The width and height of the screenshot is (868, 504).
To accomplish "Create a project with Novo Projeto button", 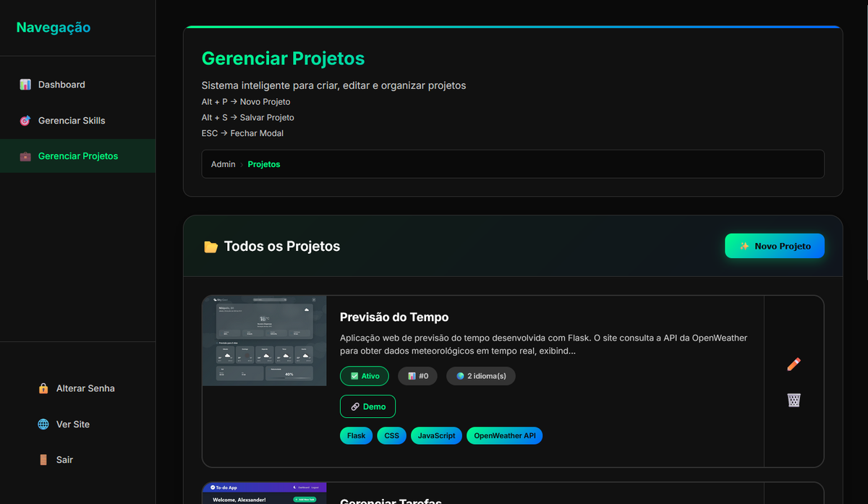I will coord(775,246).
